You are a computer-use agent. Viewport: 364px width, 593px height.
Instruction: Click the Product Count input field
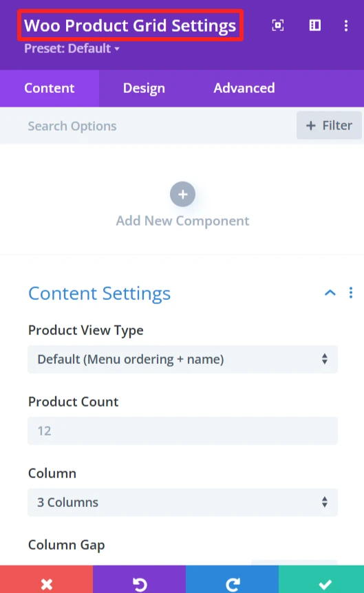click(183, 431)
